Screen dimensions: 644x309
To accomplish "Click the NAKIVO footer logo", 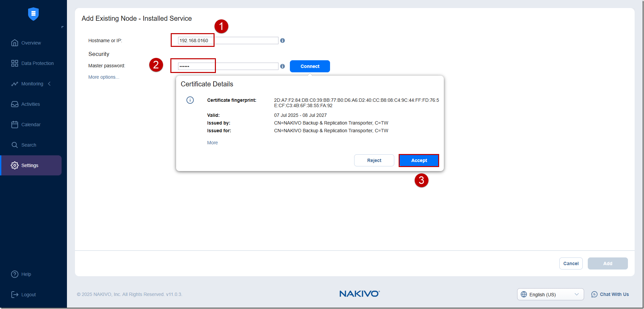I will (x=359, y=294).
